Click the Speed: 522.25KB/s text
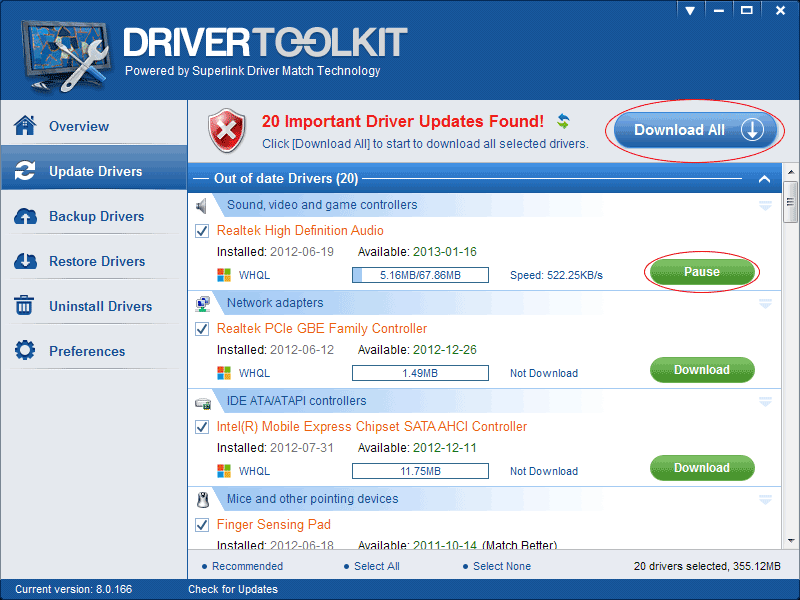800x600 pixels. pyautogui.click(x=556, y=276)
